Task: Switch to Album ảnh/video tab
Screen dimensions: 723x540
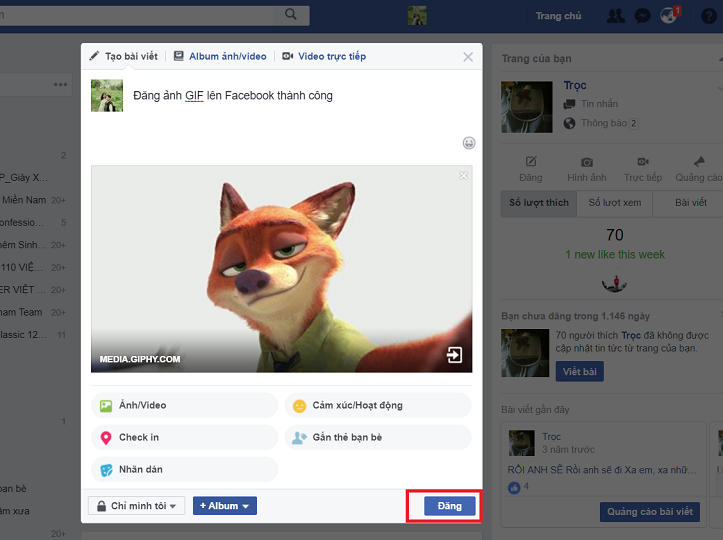Action: click(x=220, y=56)
